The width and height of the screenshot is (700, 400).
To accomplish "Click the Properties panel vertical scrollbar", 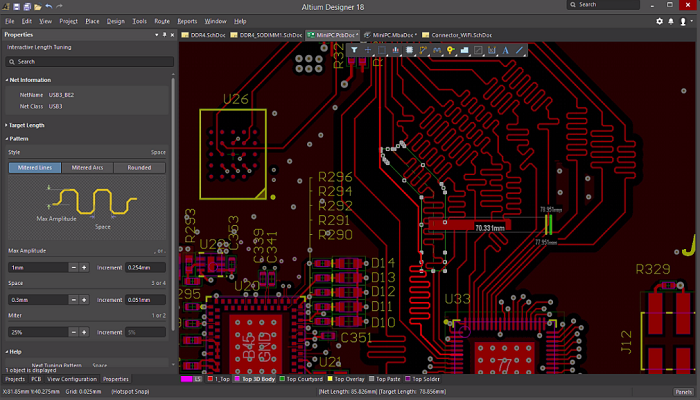I will point(173,205).
